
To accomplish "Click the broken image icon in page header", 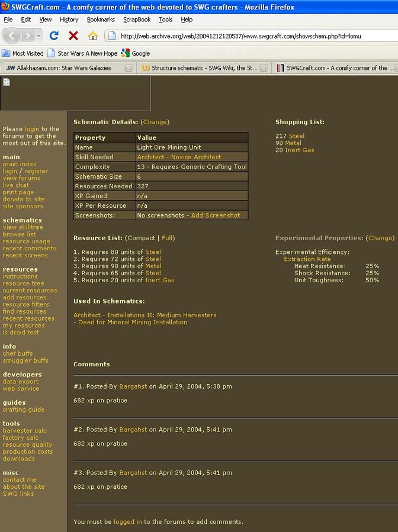I will 7,82.
